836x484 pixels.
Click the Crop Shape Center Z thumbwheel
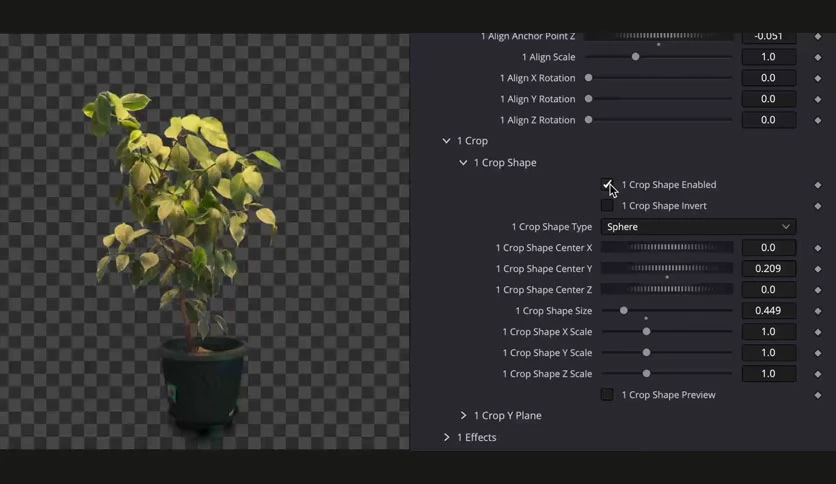(667, 289)
